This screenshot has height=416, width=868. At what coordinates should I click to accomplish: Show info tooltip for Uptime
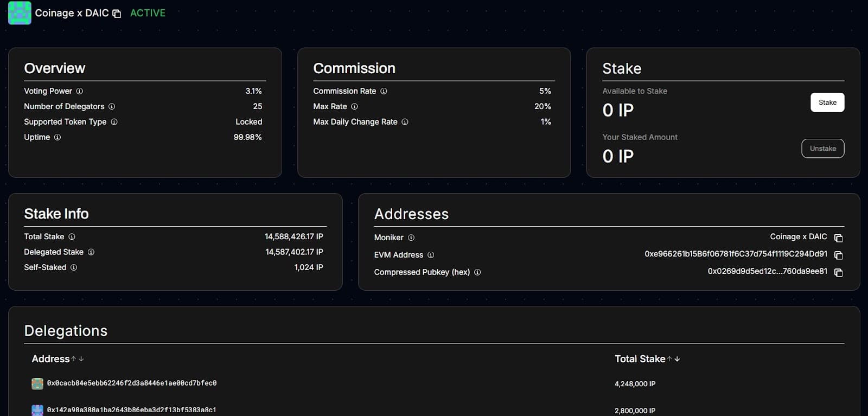(58, 137)
